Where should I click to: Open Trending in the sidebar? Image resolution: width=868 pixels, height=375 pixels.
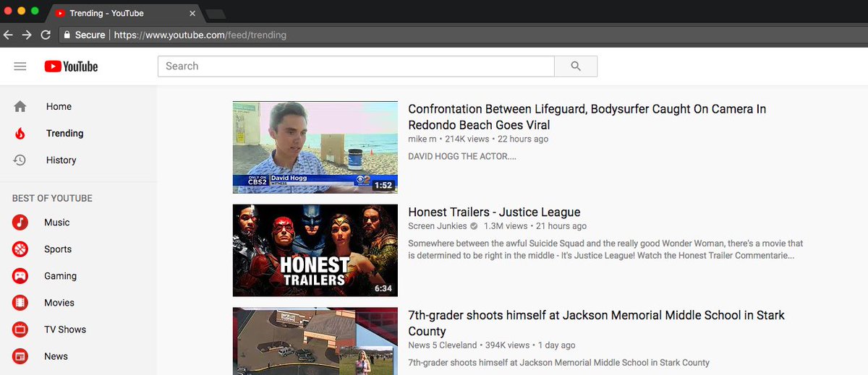78,133
